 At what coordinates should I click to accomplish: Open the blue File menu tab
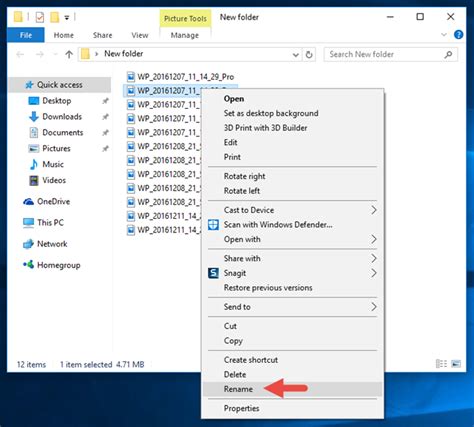26,35
